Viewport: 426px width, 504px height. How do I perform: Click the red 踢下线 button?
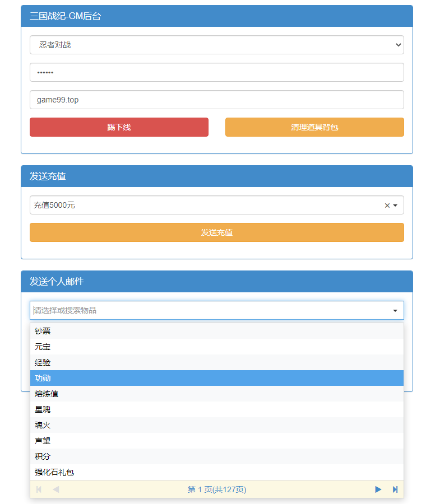(x=119, y=127)
